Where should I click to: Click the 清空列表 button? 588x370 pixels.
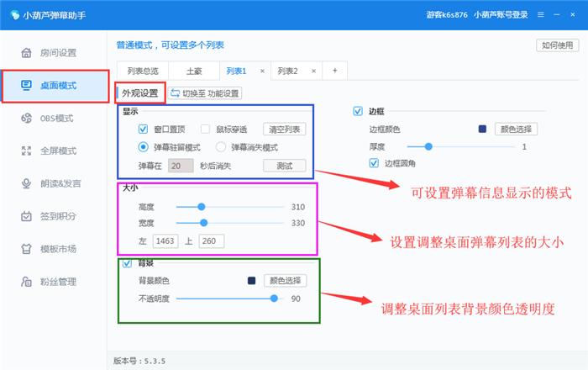tap(286, 129)
